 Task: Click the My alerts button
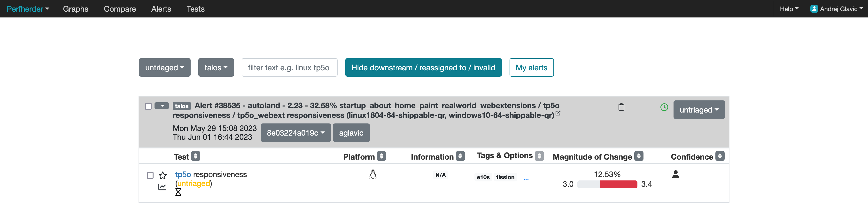pyautogui.click(x=531, y=67)
